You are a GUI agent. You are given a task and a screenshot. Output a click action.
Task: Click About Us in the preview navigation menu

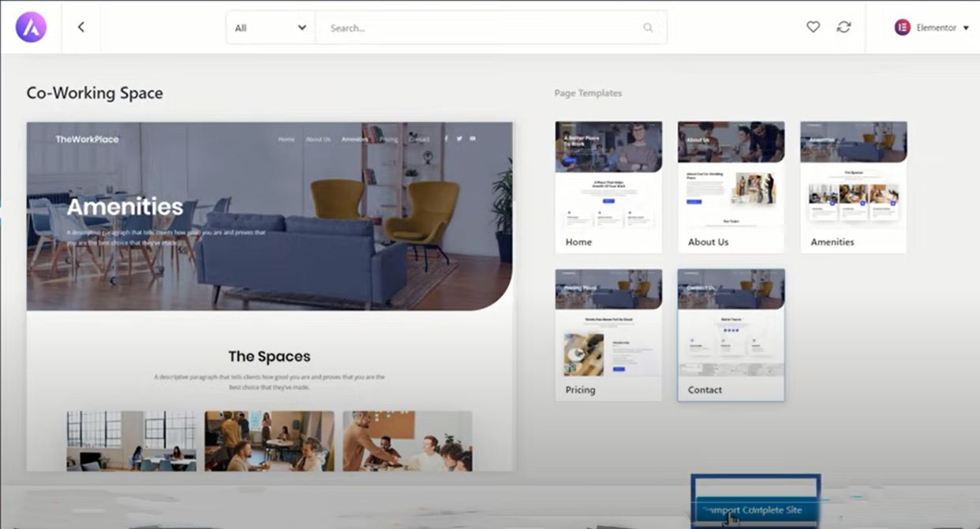coord(318,139)
